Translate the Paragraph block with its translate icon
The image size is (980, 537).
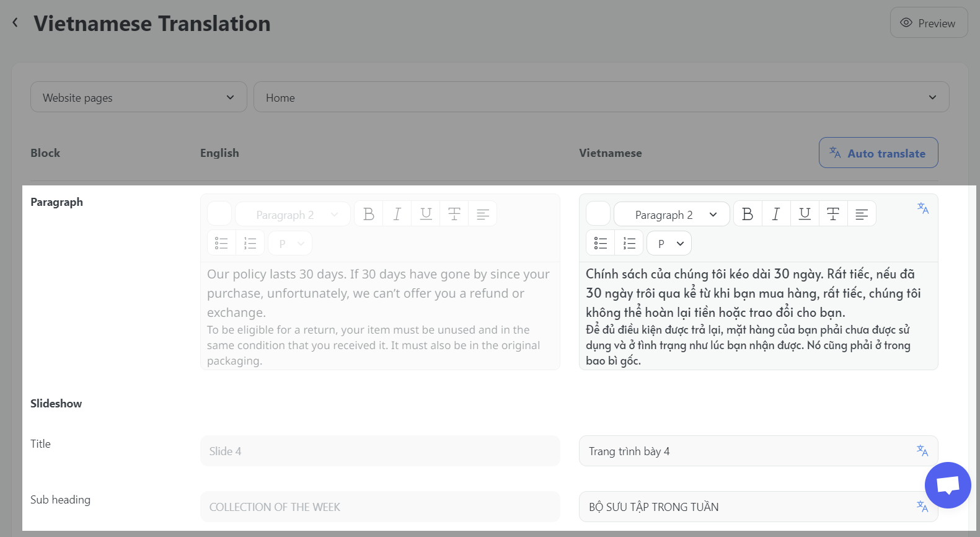(923, 208)
